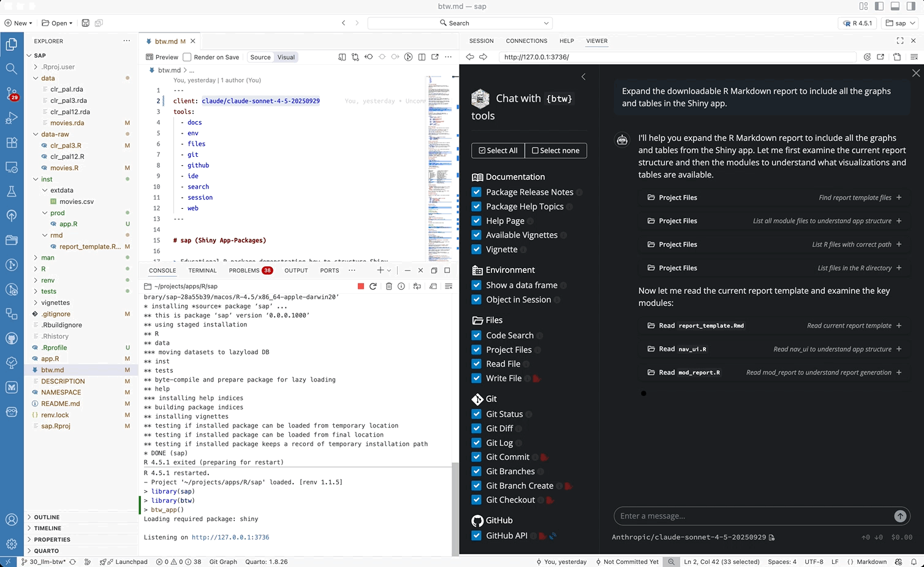
Task: Collapse the chat tools sidebar chevron
Action: 583,77
